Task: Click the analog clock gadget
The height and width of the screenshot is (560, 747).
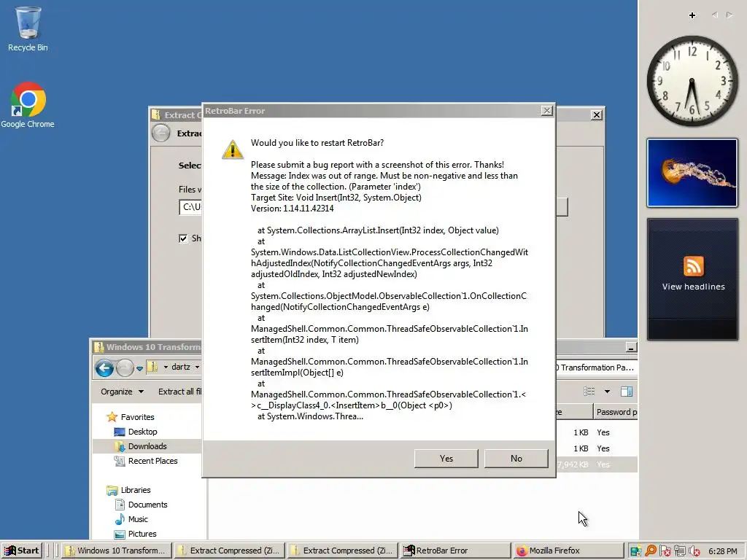Action: [692, 81]
